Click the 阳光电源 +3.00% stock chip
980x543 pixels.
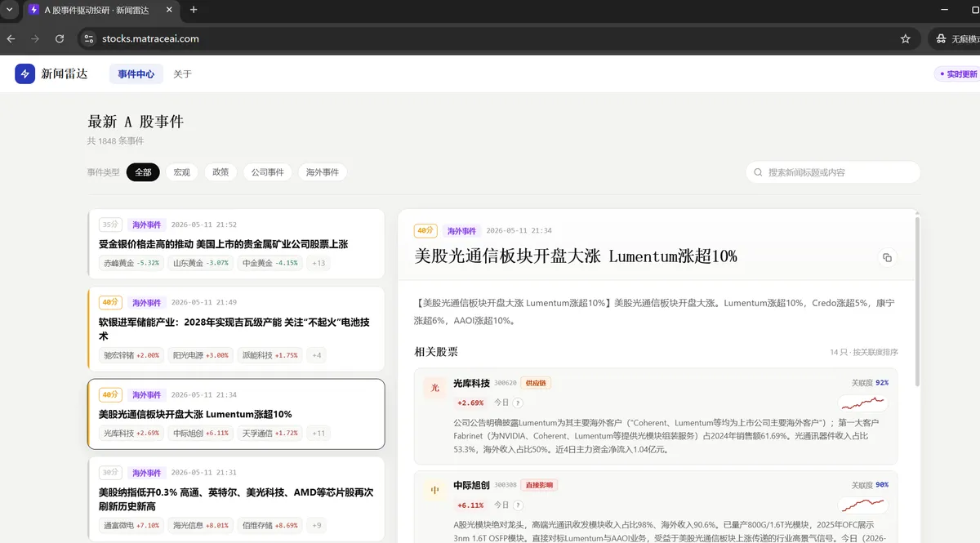click(200, 355)
